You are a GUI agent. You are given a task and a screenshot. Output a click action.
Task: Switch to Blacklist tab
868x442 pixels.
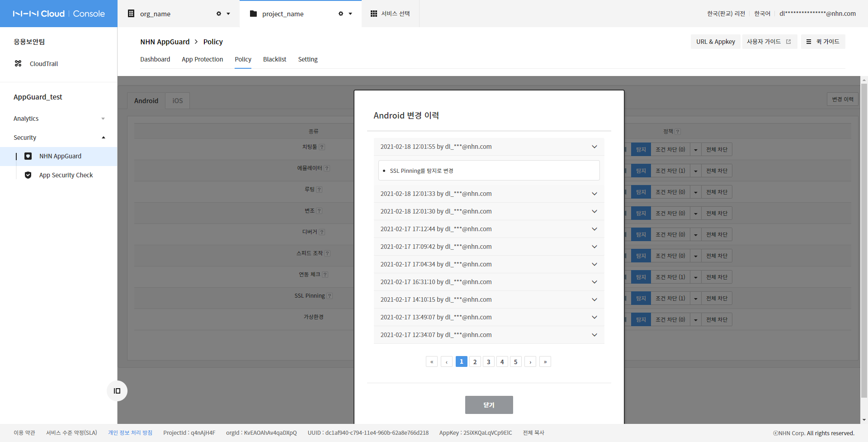point(274,59)
